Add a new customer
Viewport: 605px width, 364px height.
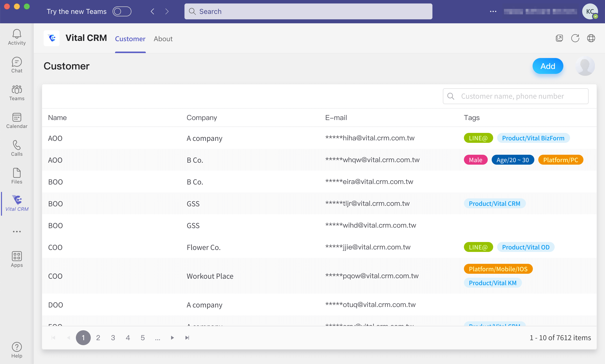pyautogui.click(x=548, y=66)
